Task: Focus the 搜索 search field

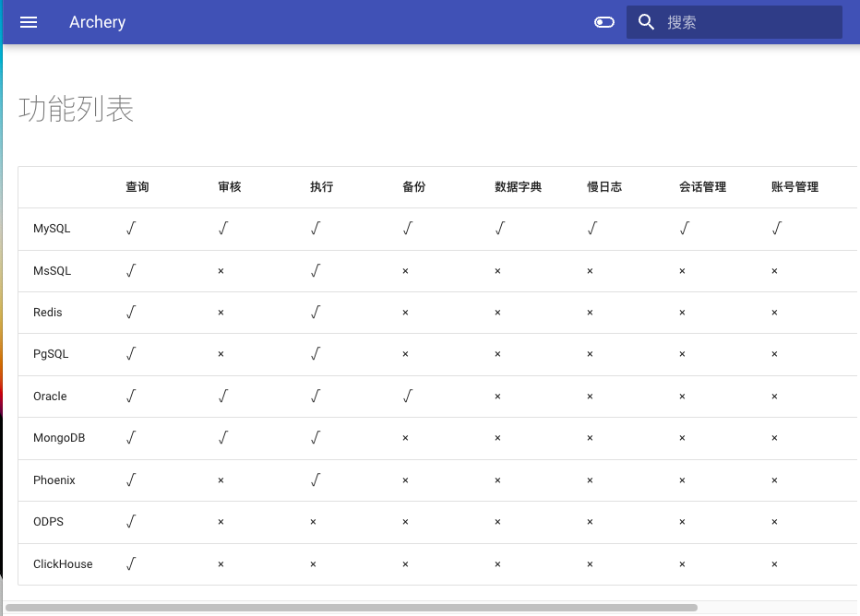Action: click(734, 22)
